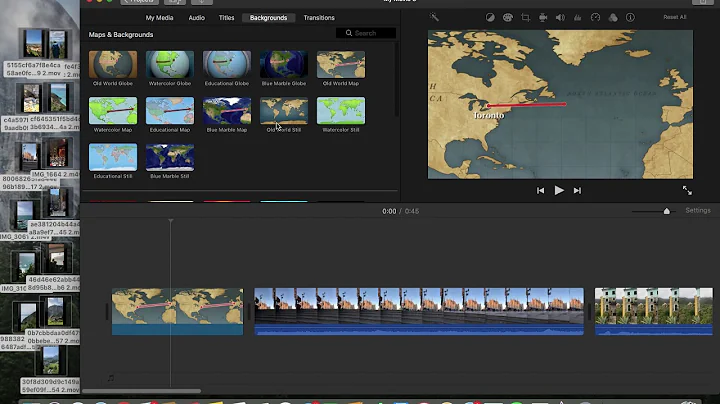Show the clip information icon

630,17
